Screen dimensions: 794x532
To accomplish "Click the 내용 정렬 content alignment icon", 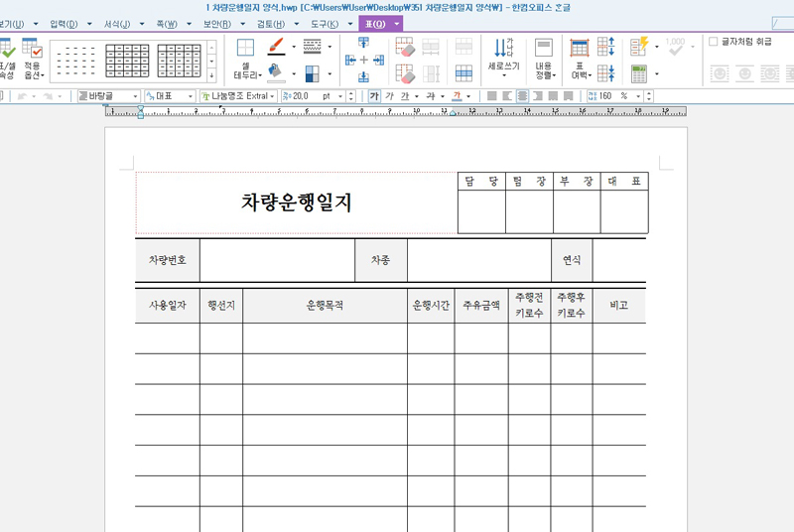I will click(x=545, y=59).
